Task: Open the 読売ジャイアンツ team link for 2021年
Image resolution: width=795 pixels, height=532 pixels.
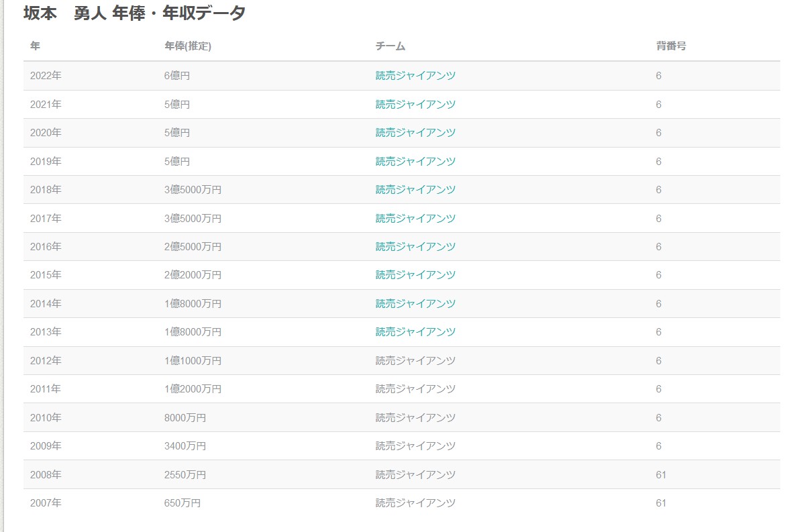Action: click(x=415, y=105)
